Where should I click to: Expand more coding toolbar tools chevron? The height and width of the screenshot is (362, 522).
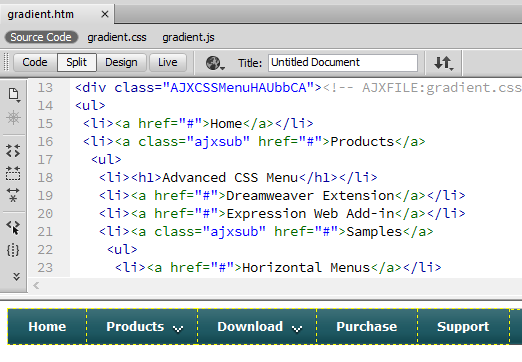tap(16, 276)
